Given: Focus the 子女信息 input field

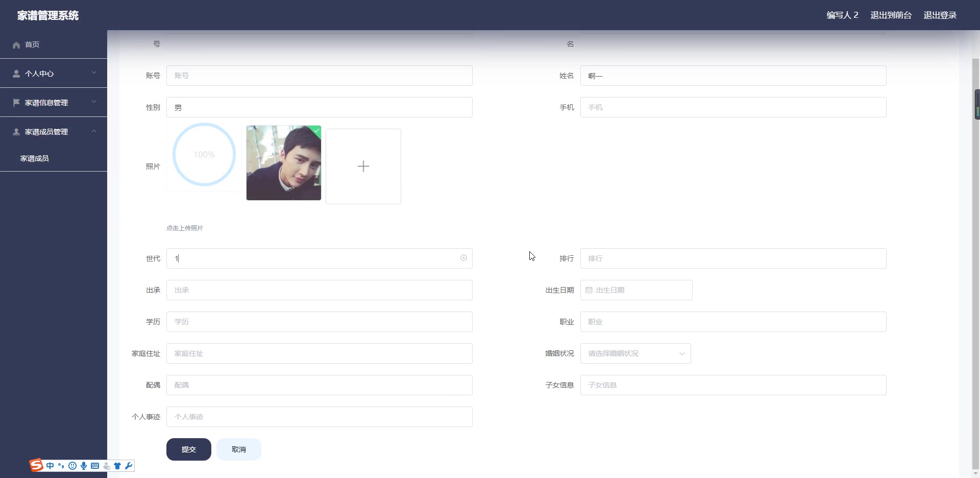Looking at the screenshot, I should pos(733,385).
